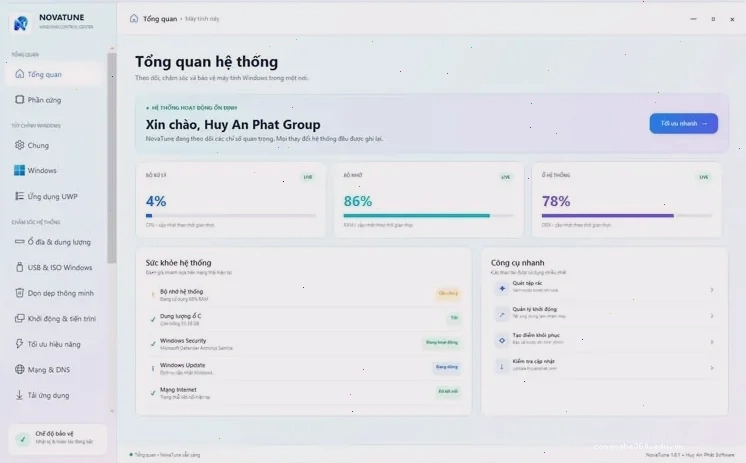746x463 pixels.
Task: Select Dọn dẹp thông minh menu entry
Action: pyautogui.click(x=53, y=293)
